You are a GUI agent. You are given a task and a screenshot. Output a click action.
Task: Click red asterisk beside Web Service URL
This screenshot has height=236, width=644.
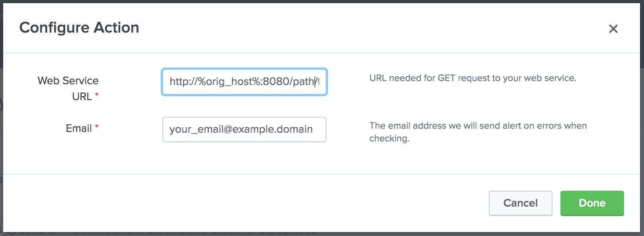97,95
